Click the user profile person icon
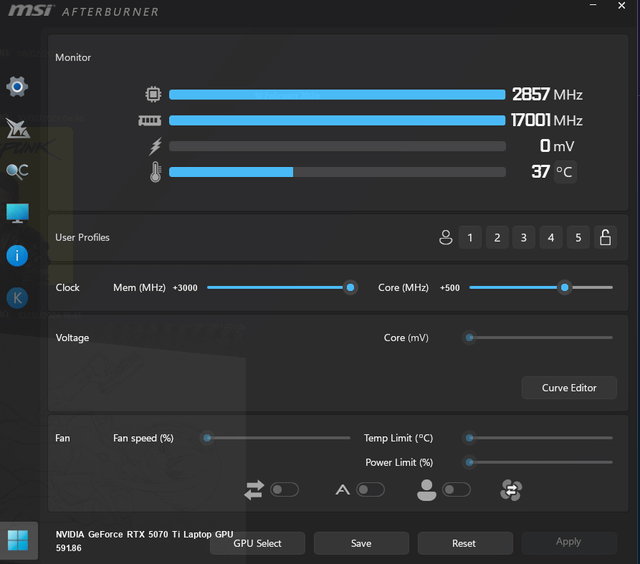The image size is (640, 564). (446, 237)
